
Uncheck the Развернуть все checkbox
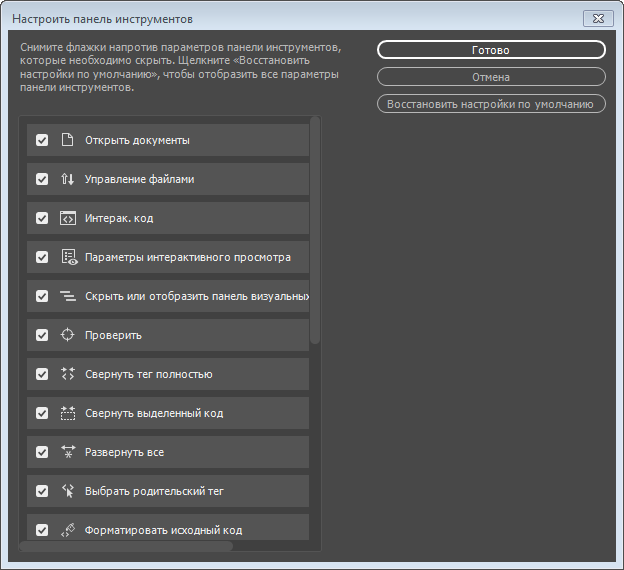(x=42, y=452)
